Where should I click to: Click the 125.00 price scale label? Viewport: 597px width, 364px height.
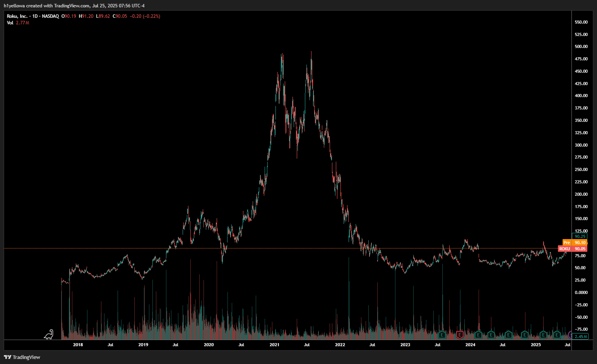point(581,231)
